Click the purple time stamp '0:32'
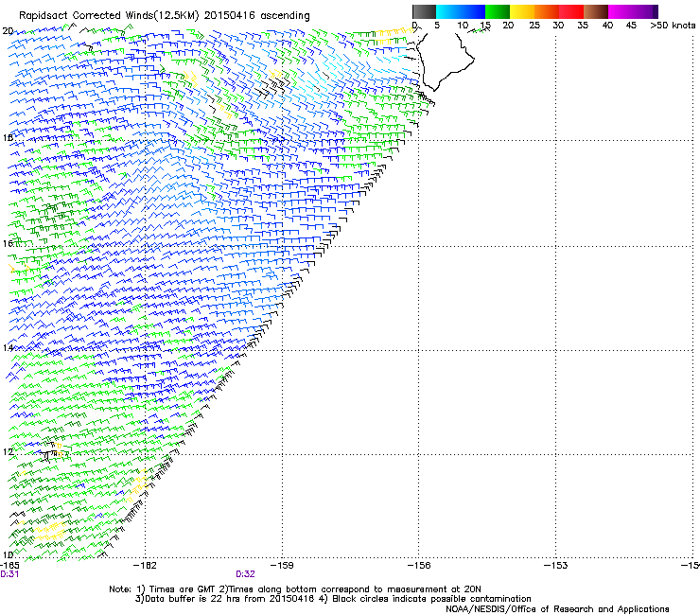 pyautogui.click(x=245, y=574)
